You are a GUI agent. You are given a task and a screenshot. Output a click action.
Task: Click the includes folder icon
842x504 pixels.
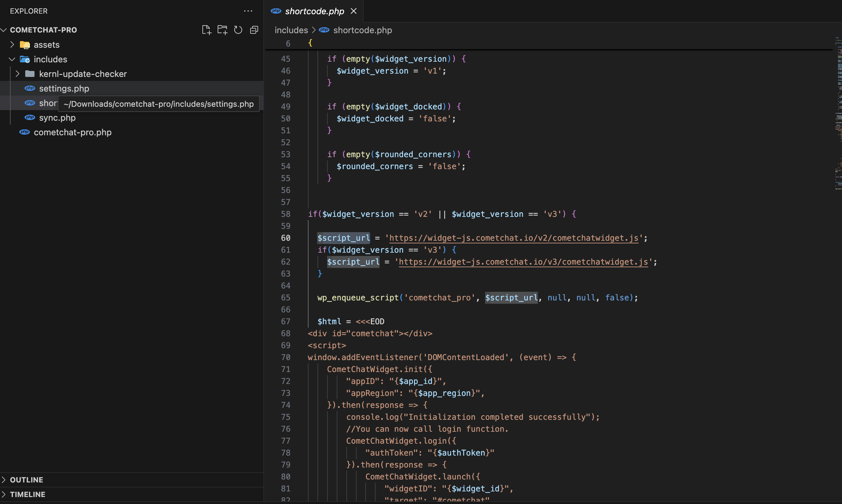pos(25,59)
